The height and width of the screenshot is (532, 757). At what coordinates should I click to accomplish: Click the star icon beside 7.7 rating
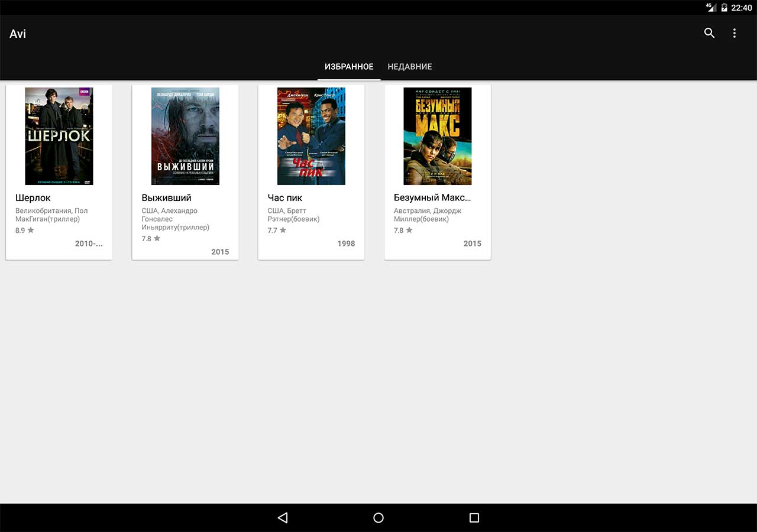tap(283, 230)
